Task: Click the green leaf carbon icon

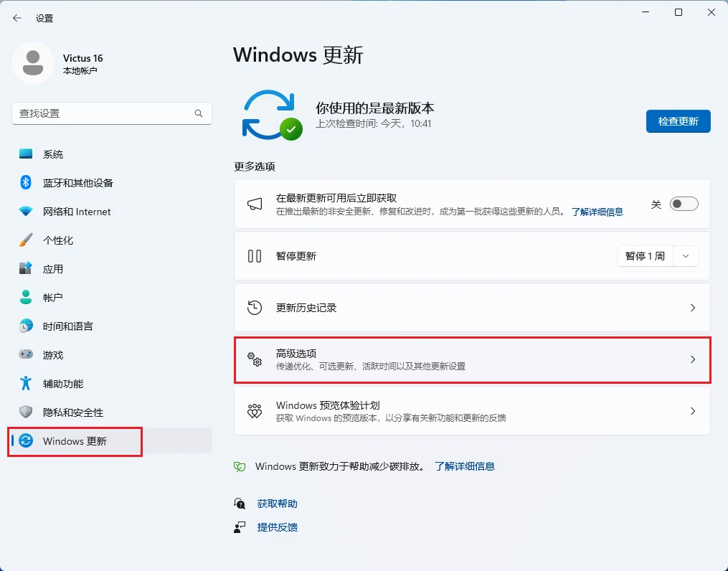Action: click(x=240, y=466)
